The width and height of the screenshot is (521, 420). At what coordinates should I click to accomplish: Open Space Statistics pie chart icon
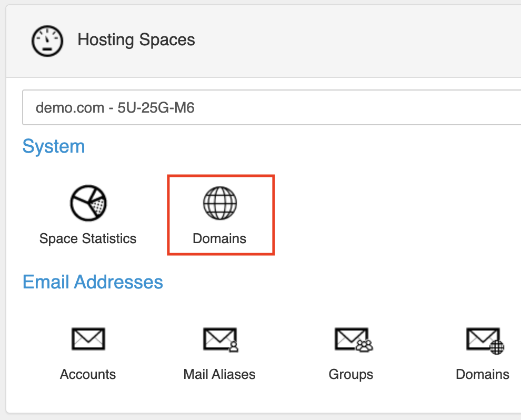click(x=88, y=203)
